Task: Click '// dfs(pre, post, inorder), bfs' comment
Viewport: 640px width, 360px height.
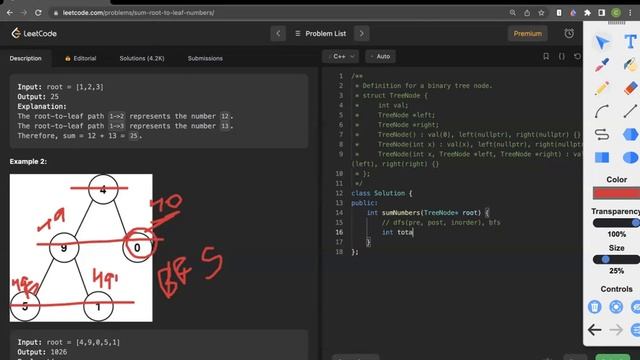Action: click(x=441, y=222)
